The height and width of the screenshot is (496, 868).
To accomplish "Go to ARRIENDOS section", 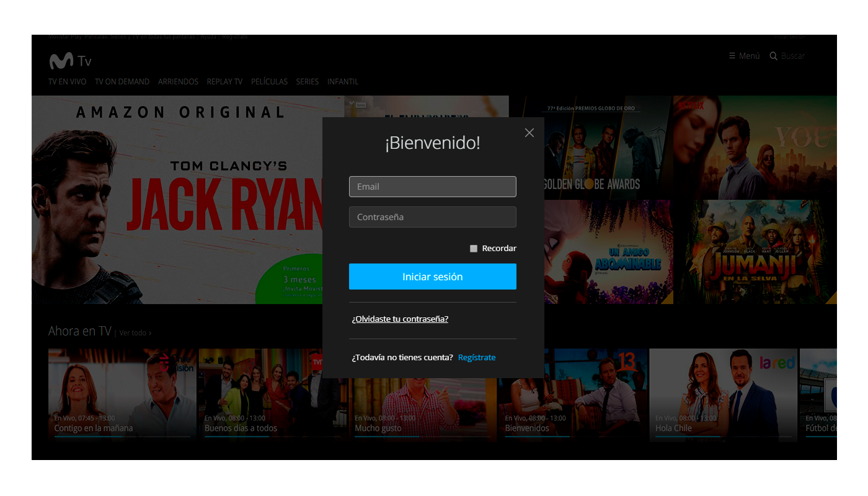I will click(179, 82).
